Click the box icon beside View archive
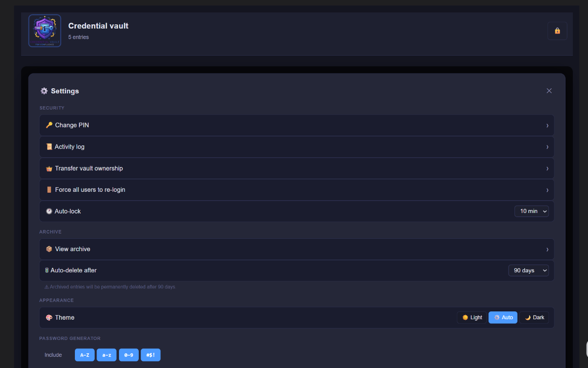 tap(49, 249)
